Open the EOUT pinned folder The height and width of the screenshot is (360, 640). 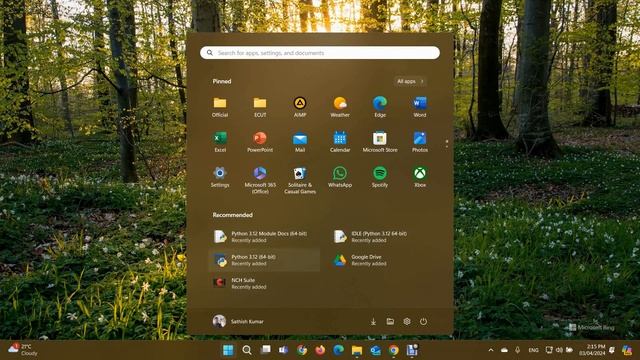point(260,107)
